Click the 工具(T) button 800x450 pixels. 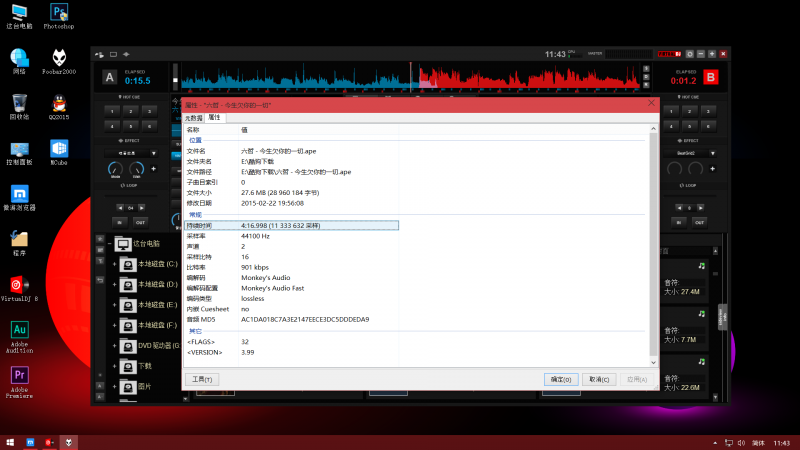tap(203, 379)
